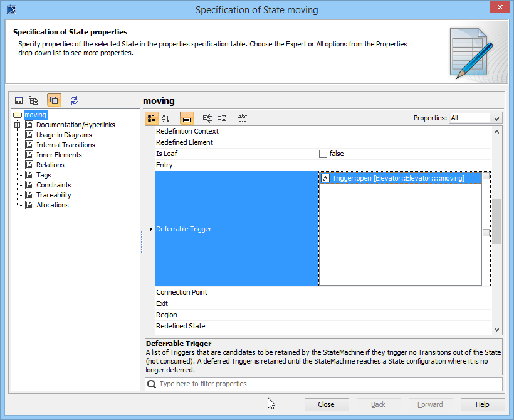This screenshot has width=514, height=420.
Task: Click the collapse all properties icon
Action: point(222,118)
